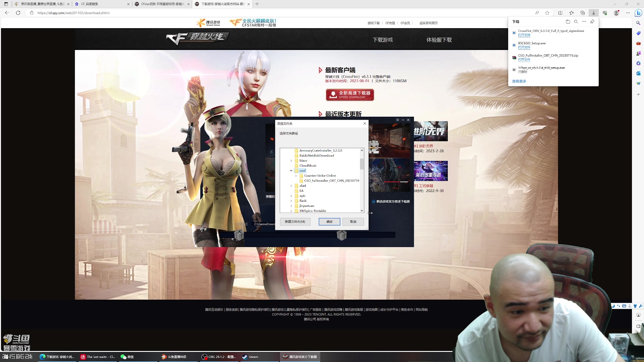Screen dimensions: 644x362
Task: Open a new browser tab
Action: (257, 4)
